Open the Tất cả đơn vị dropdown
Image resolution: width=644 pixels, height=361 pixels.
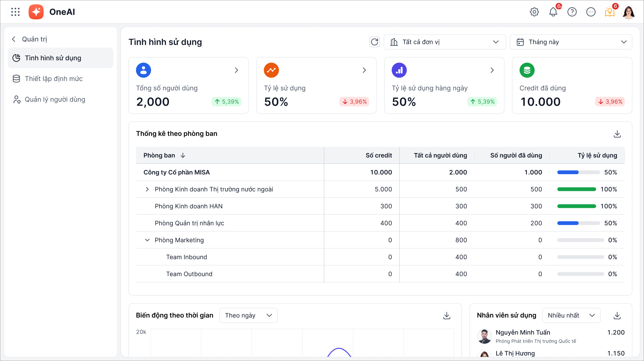(444, 42)
